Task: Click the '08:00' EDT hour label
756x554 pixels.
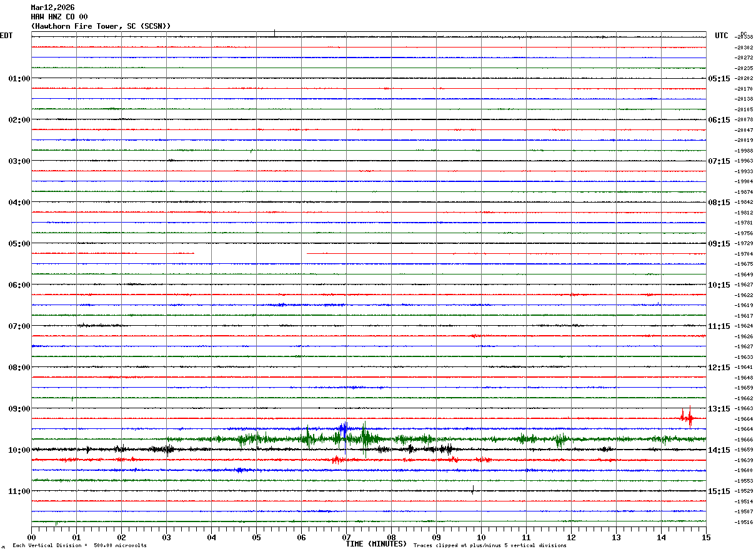Action: [19, 368]
